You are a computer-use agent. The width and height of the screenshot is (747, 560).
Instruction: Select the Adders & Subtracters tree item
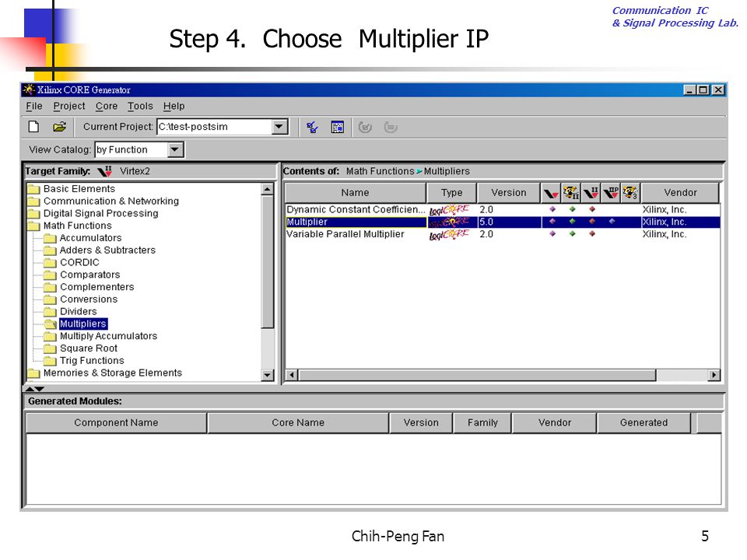tap(107, 250)
